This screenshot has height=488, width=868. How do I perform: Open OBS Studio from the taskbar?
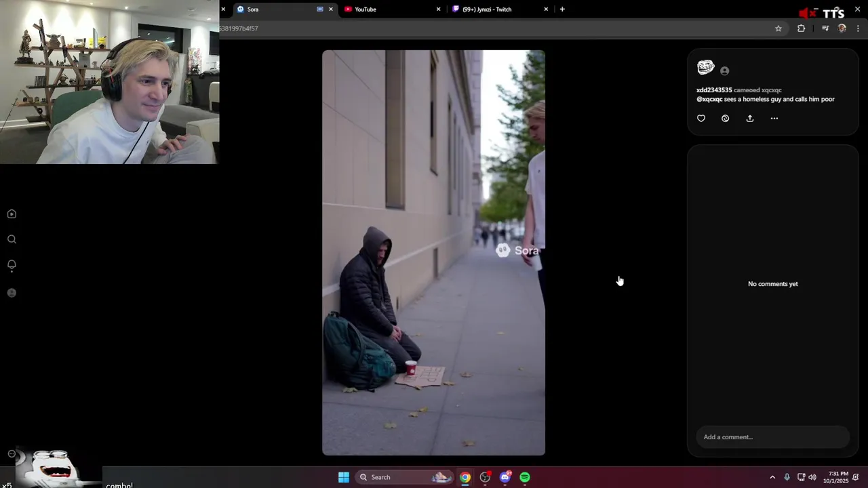485,477
